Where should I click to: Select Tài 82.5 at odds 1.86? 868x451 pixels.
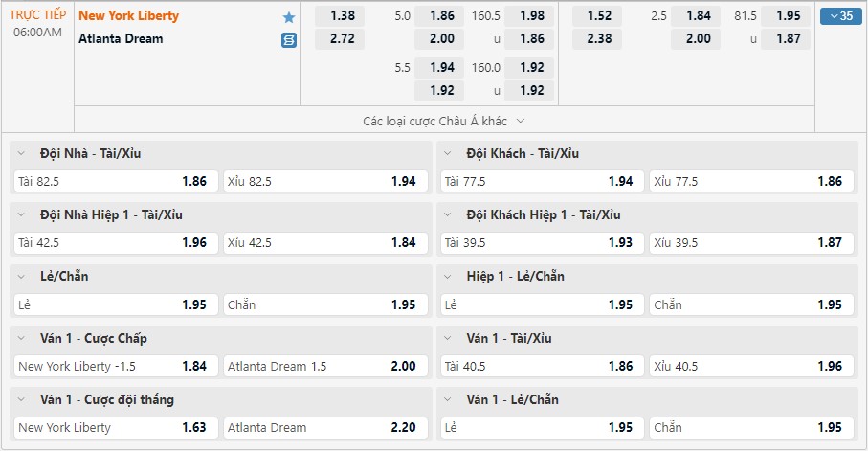tap(116, 181)
